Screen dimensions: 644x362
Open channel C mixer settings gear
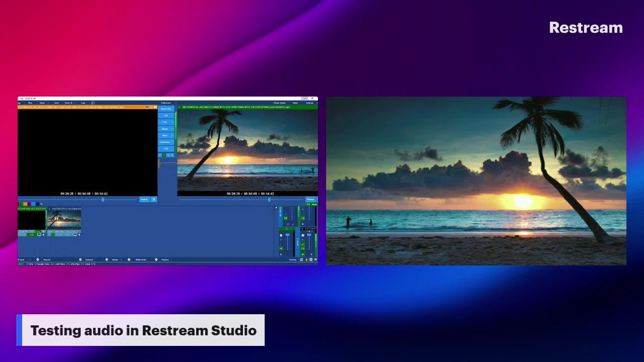pos(281,235)
